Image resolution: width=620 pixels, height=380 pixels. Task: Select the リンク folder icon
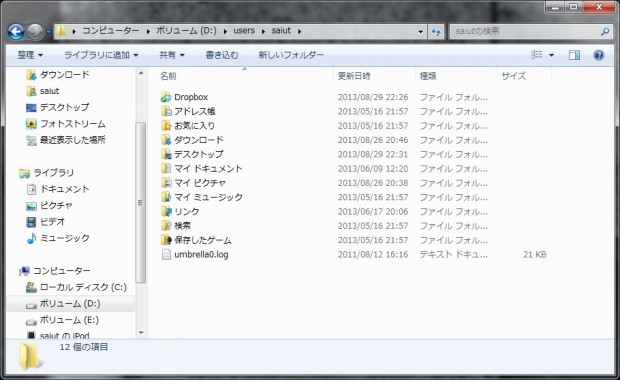pos(166,211)
